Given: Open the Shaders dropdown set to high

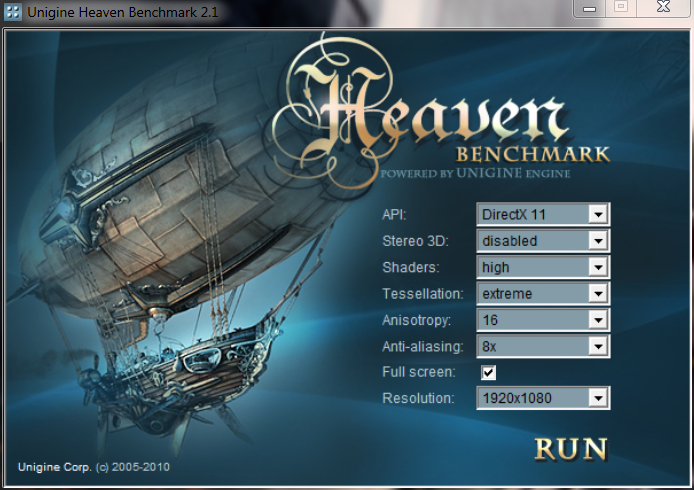Looking at the screenshot, I should tap(543, 267).
